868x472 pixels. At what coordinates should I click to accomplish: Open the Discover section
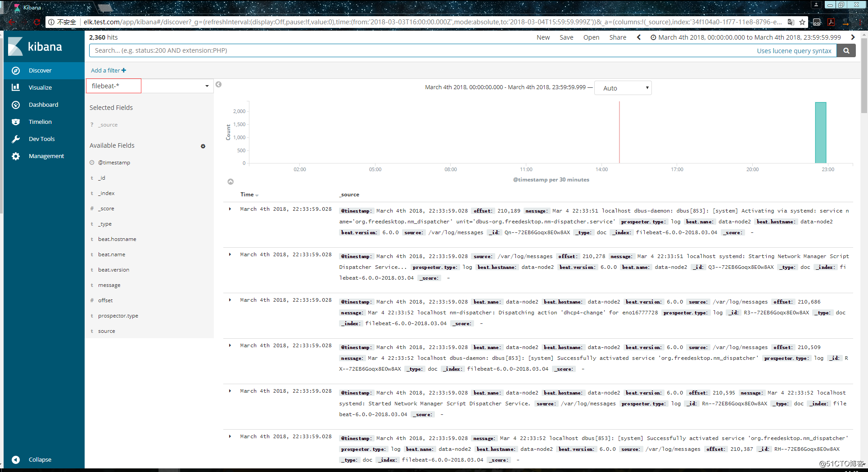click(44, 70)
